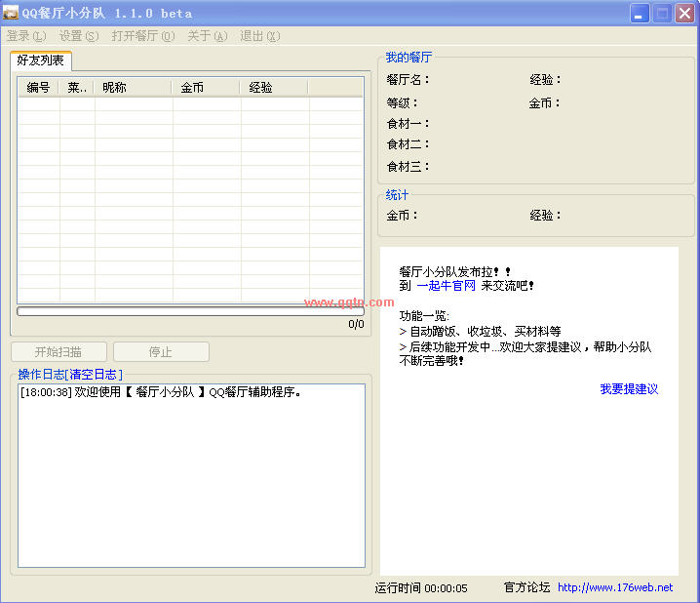700x603 pixels.
Task: Open the 一起牛官网 link
Action: (446, 286)
